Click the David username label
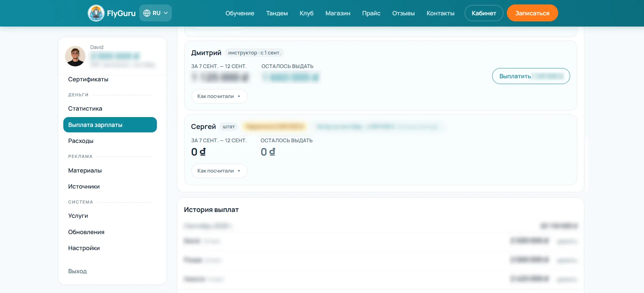 tap(97, 47)
